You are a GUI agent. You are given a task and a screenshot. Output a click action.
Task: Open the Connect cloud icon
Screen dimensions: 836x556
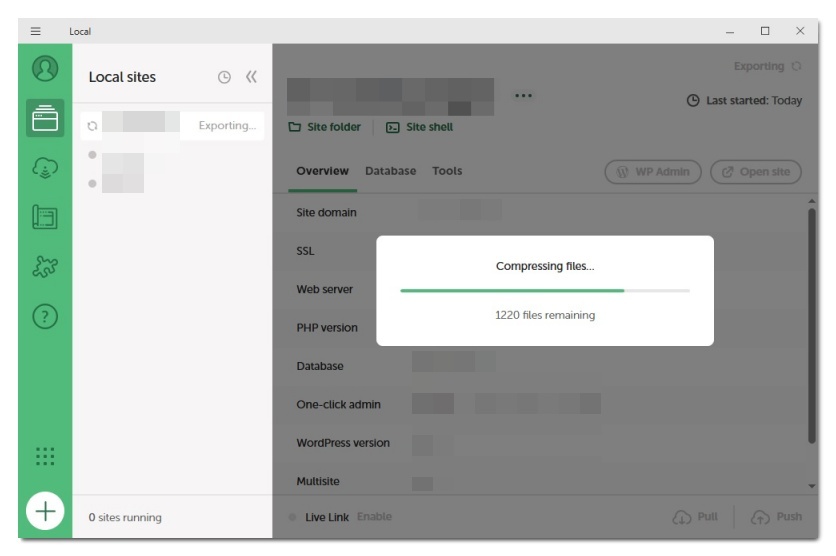45,168
